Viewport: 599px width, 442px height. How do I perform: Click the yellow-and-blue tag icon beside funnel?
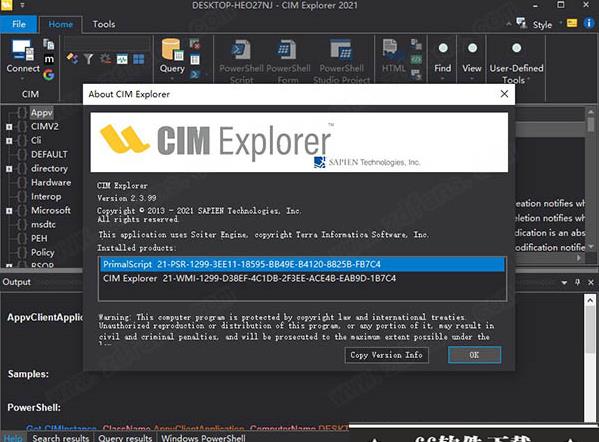72,58
